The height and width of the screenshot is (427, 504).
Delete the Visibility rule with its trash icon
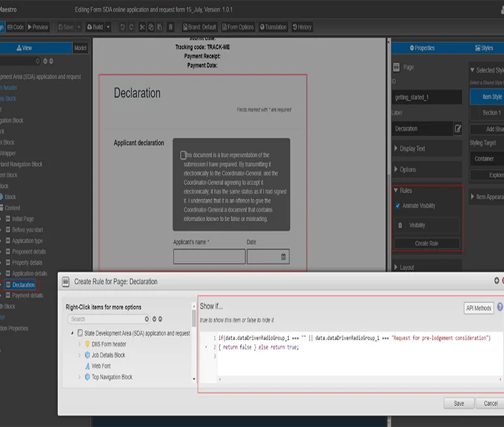pyautogui.click(x=400, y=225)
